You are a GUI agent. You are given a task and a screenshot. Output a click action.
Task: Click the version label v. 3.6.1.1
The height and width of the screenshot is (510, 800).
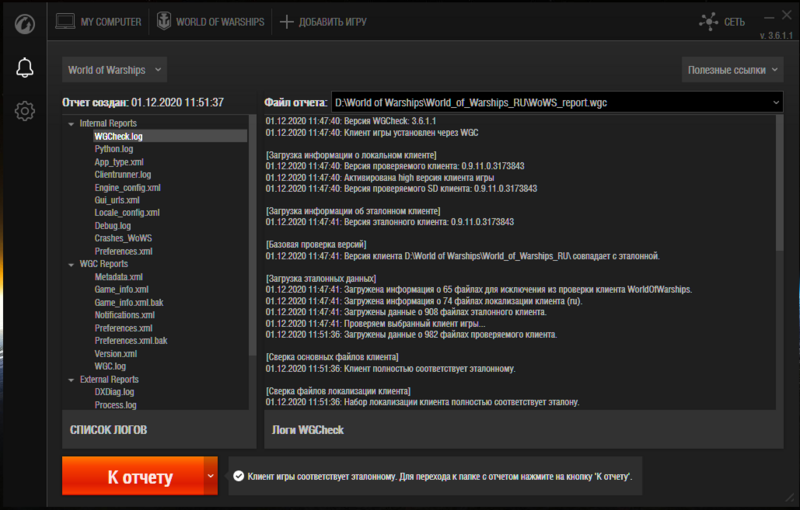[776, 36]
